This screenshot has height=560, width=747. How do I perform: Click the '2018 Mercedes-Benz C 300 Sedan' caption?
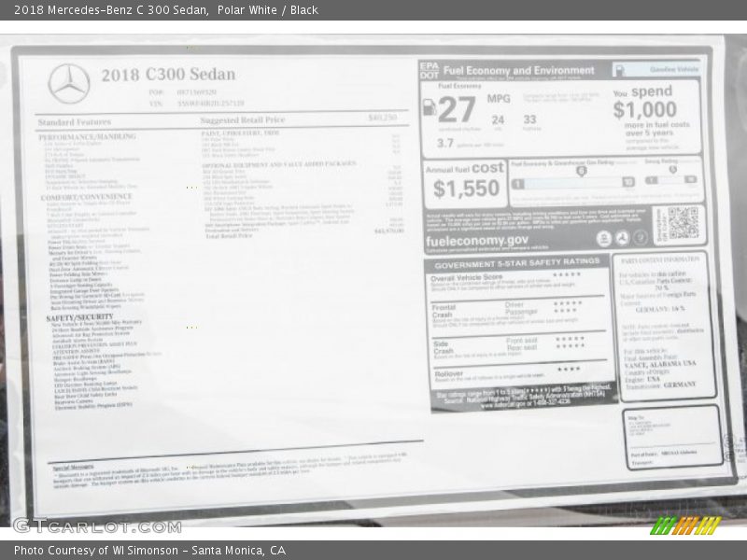tap(111, 10)
